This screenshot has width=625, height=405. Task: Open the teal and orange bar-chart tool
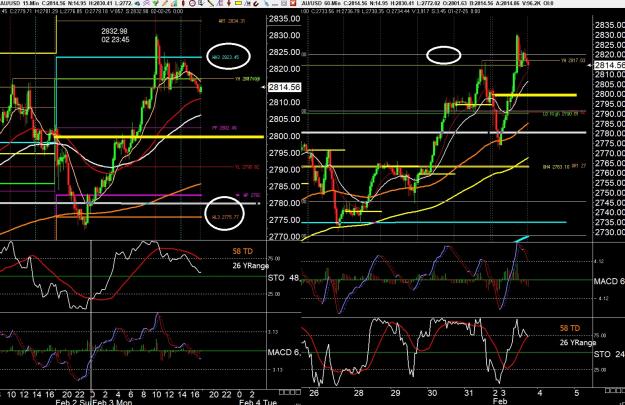point(174,3)
